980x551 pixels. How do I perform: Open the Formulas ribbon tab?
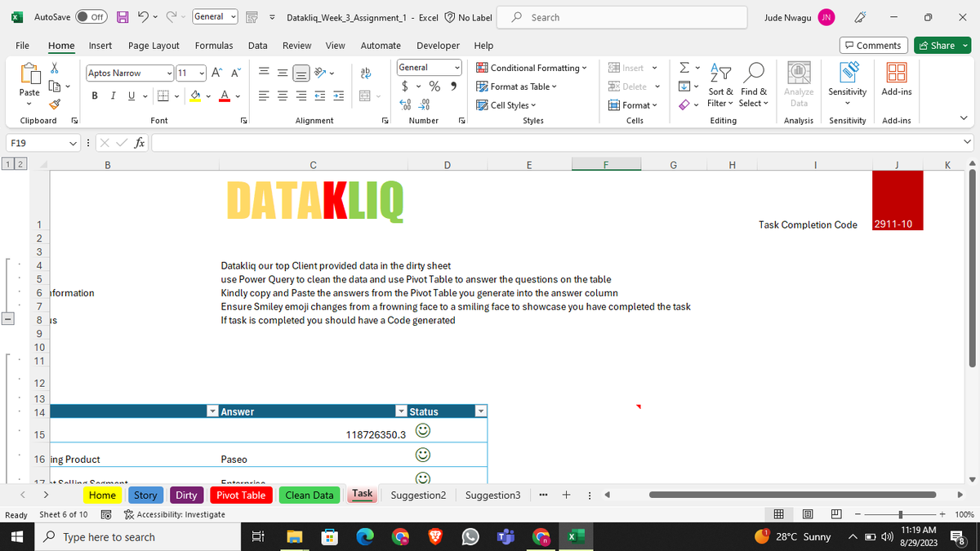pos(214,46)
